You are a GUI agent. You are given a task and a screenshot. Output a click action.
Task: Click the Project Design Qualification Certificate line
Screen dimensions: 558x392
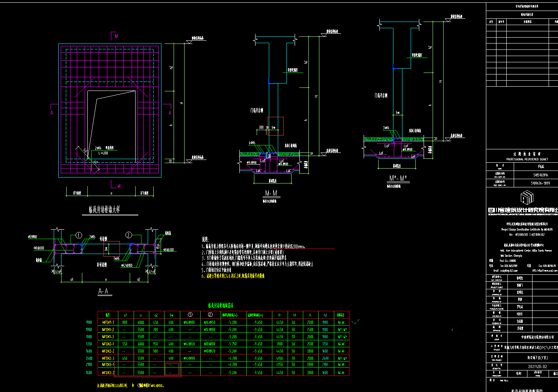pyautogui.click(x=527, y=229)
